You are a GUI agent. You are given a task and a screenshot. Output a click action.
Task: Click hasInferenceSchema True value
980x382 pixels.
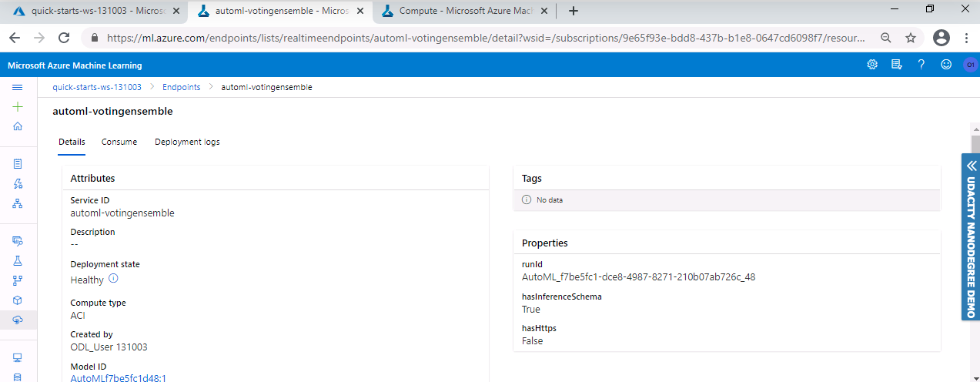(531, 310)
